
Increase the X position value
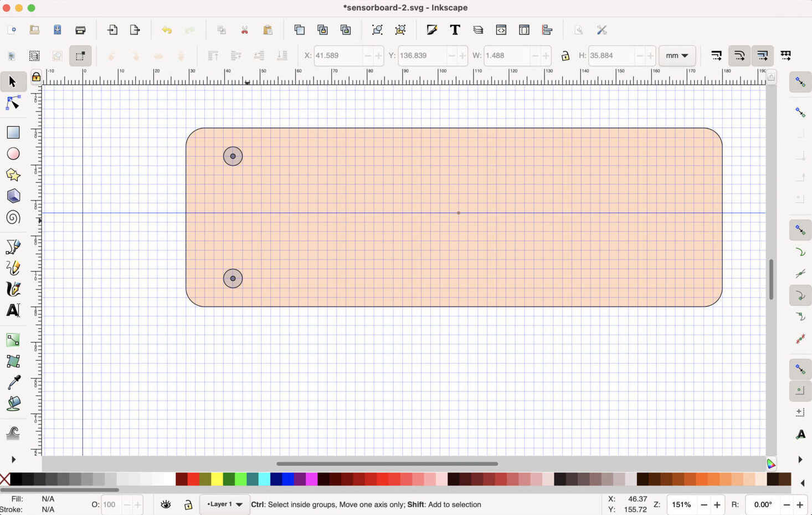coord(379,56)
